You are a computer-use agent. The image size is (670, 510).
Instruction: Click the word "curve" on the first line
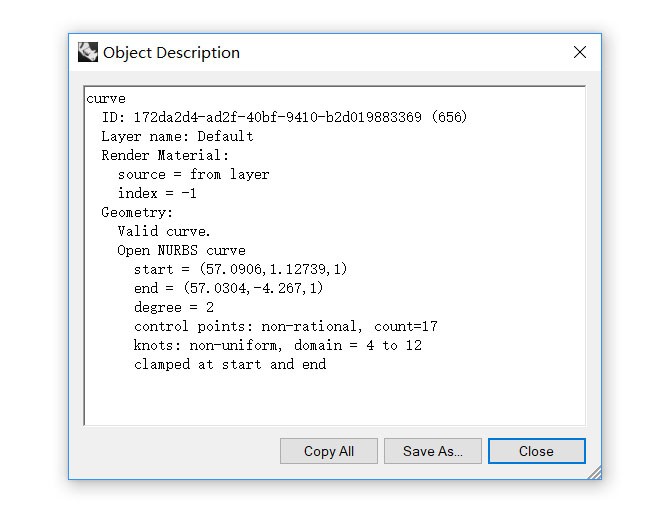(x=106, y=99)
